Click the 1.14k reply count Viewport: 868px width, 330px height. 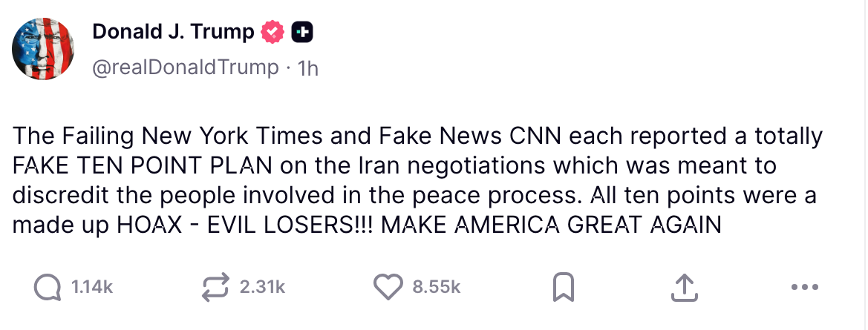tap(93, 287)
